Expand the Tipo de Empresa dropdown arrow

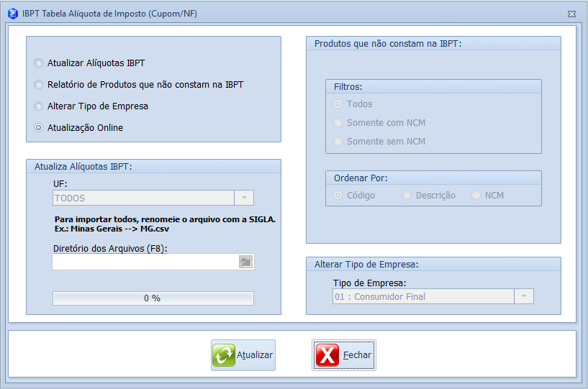coord(524,297)
